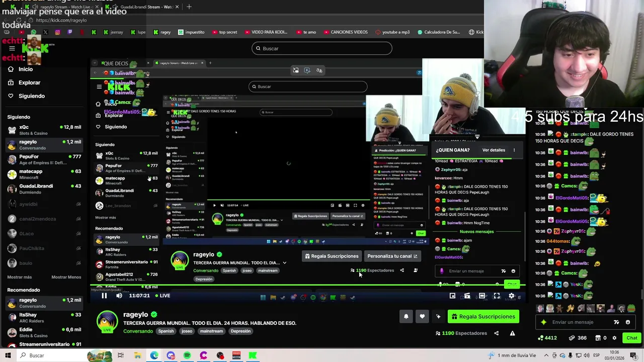The width and height of the screenshot is (644, 362).
Task: Open Instagram bookmark icon
Action: pyautogui.click(x=57, y=32)
